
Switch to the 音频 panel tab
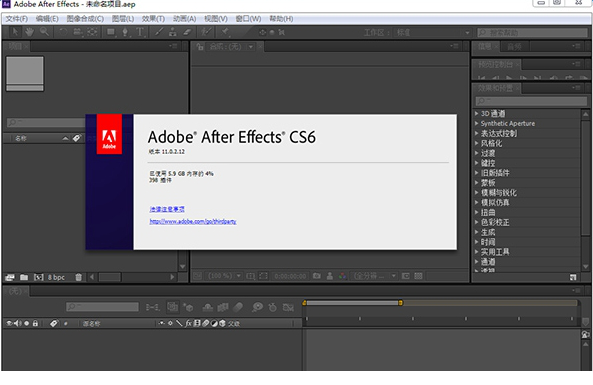[514, 47]
